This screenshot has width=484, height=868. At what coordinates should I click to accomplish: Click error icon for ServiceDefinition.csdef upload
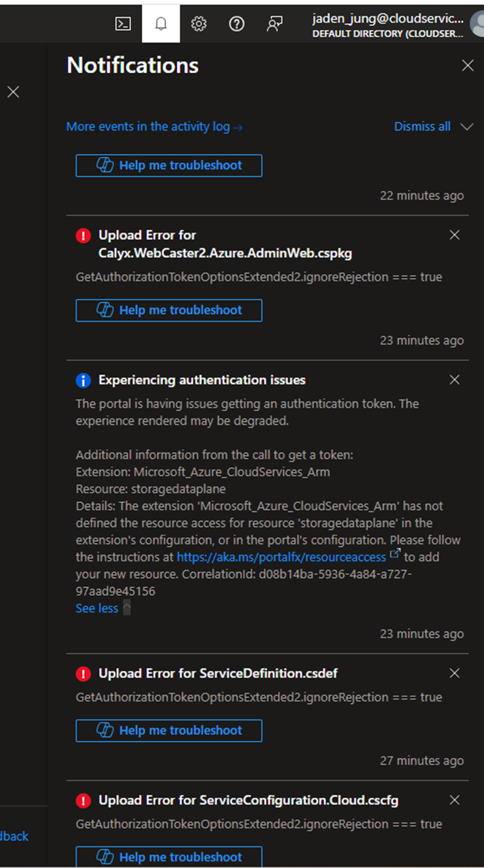[x=84, y=673]
